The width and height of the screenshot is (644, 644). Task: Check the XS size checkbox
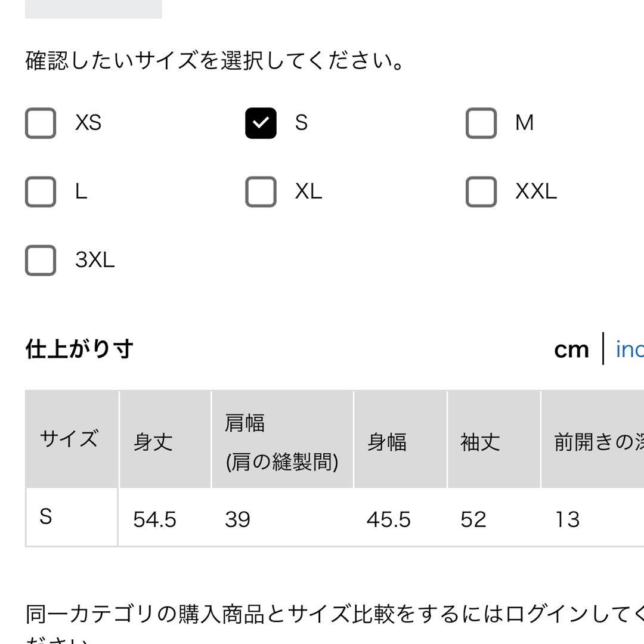click(x=41, y=123)
